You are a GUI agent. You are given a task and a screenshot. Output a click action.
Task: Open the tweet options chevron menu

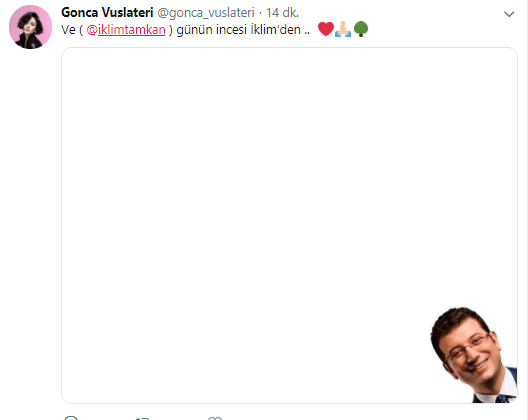(509, 14)
